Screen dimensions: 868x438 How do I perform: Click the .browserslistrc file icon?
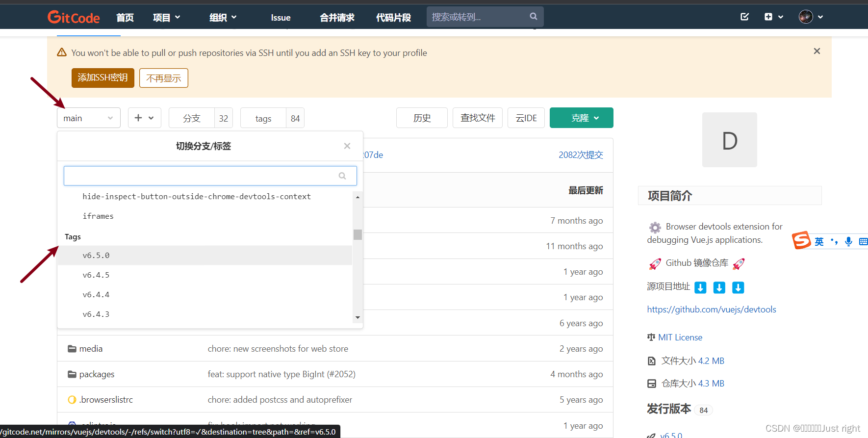(72, 400)
